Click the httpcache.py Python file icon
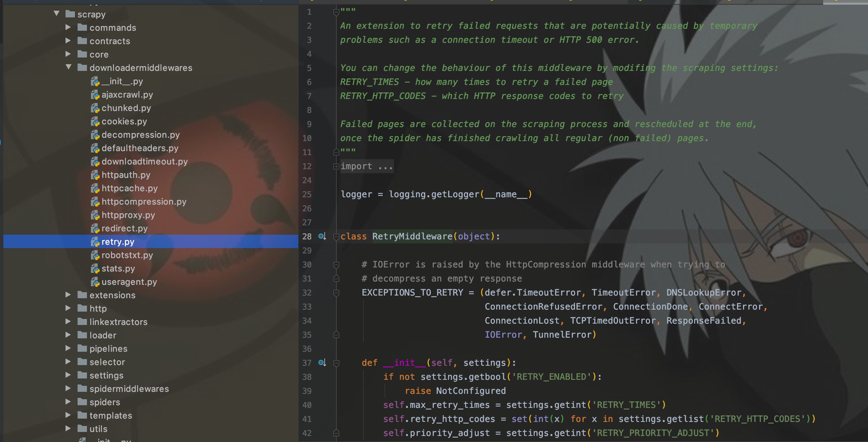The width and height of the screenshot is (868, 442). pyautogui.click(x=95, y=188)
